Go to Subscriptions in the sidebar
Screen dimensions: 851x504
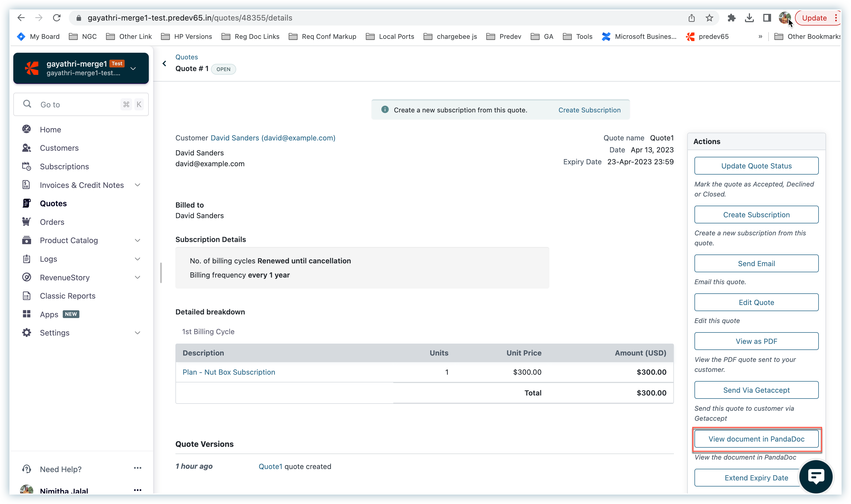tap(64, 167)
